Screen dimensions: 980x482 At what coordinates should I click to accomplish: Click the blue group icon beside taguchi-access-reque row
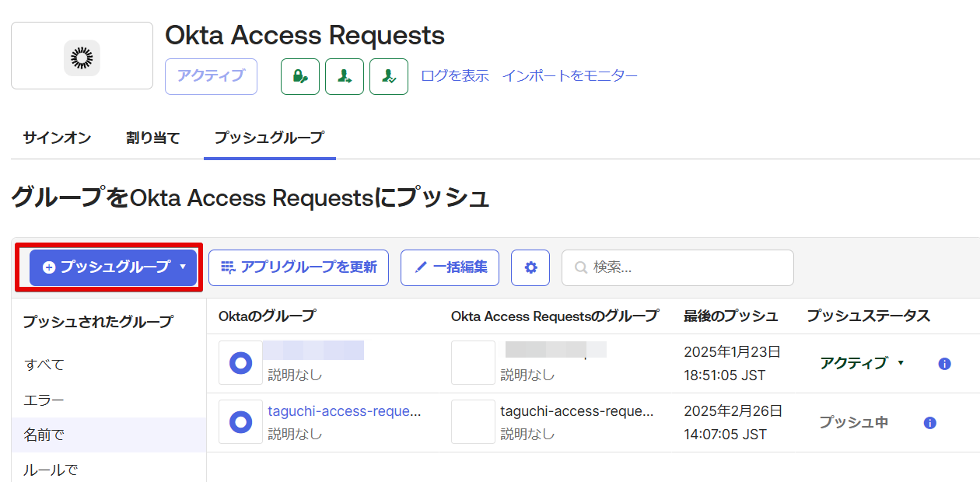click(x=240, y=421)
